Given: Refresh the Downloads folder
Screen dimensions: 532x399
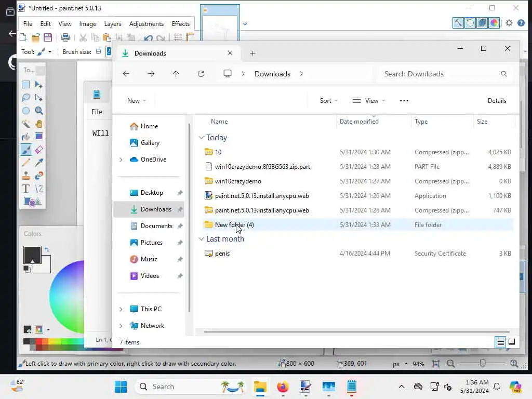Looking at the screenshot, I should (x=201, y=74).
